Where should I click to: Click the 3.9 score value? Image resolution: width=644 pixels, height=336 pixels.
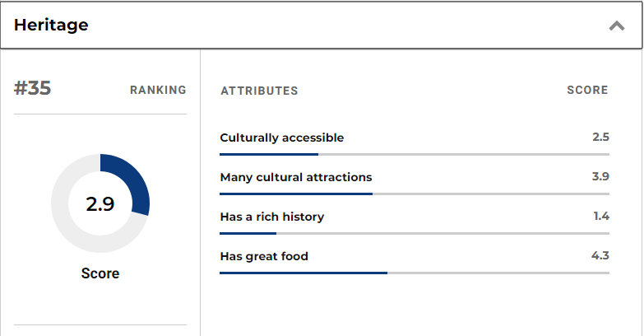click(x=600, y=176)
